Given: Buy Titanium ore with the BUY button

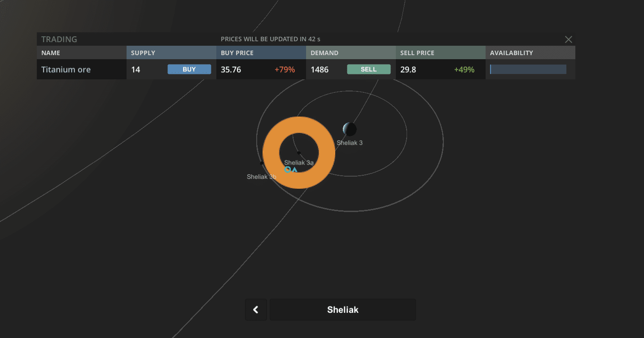Looking at the screenshot, I should pos(189,69).
